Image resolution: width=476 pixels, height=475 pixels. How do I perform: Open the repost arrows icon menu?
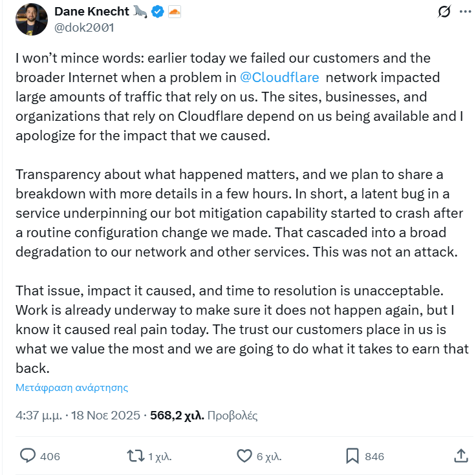135,456
